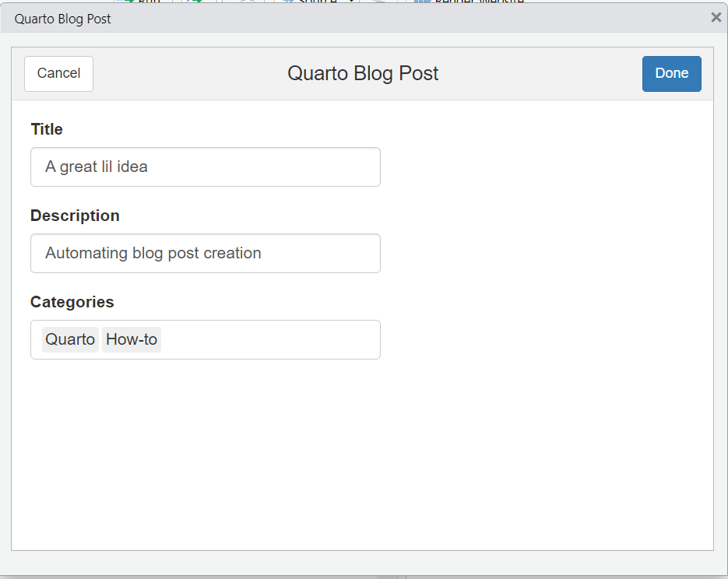728x579 pixels.
Task: Place cursor after 'A great lil idea' text
Action: click(x=149, y=167)
